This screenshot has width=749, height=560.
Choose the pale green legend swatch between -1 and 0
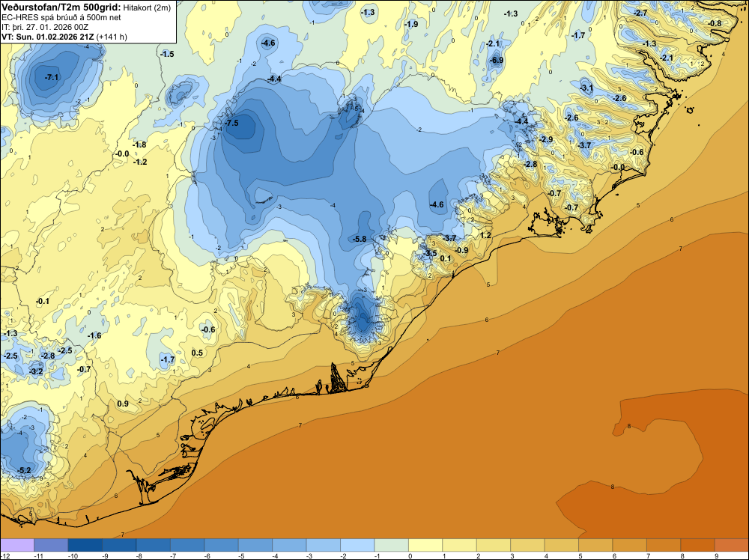391,545
